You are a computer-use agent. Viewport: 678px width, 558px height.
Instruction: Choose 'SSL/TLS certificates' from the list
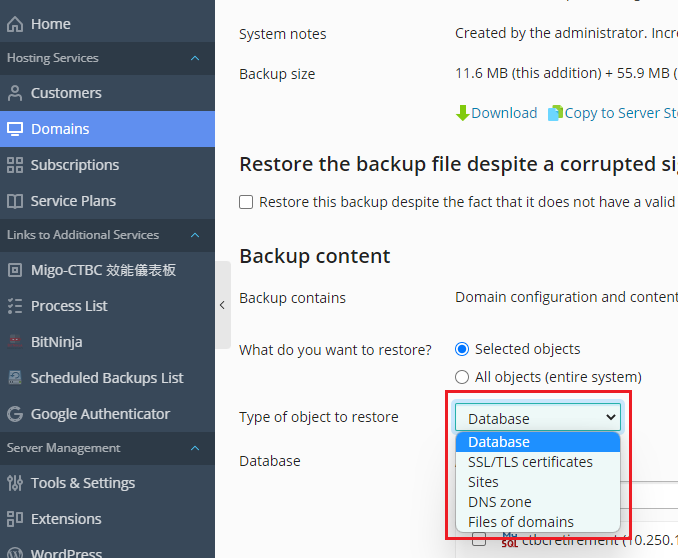click(x=530, y=462)
